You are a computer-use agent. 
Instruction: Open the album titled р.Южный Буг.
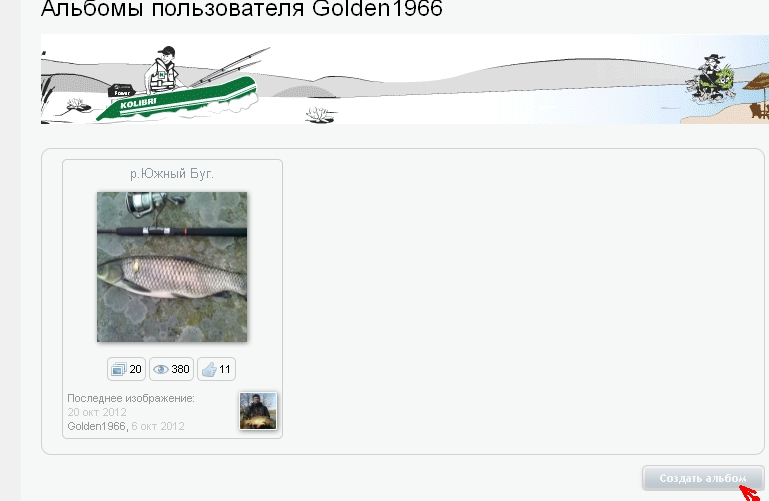click(171, 174)
